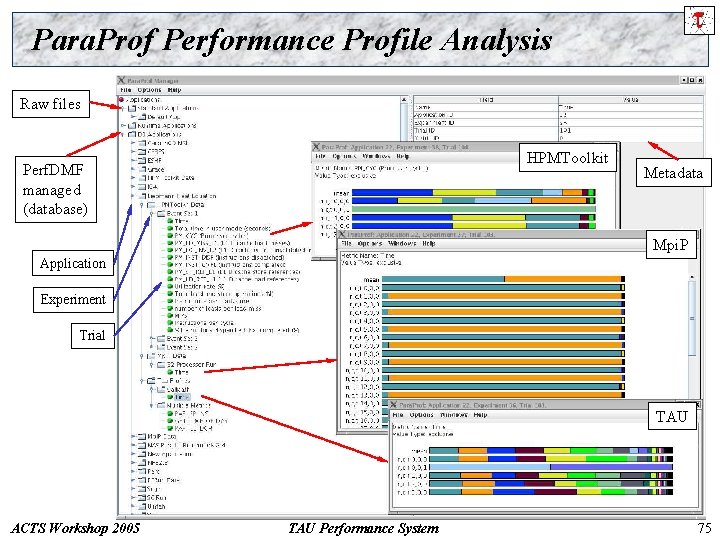The height and width of the screenshot is (540, 720).
Task: Open File menu in ParaProf Manager
Action: pyautogui.click(x=126, y=90)
